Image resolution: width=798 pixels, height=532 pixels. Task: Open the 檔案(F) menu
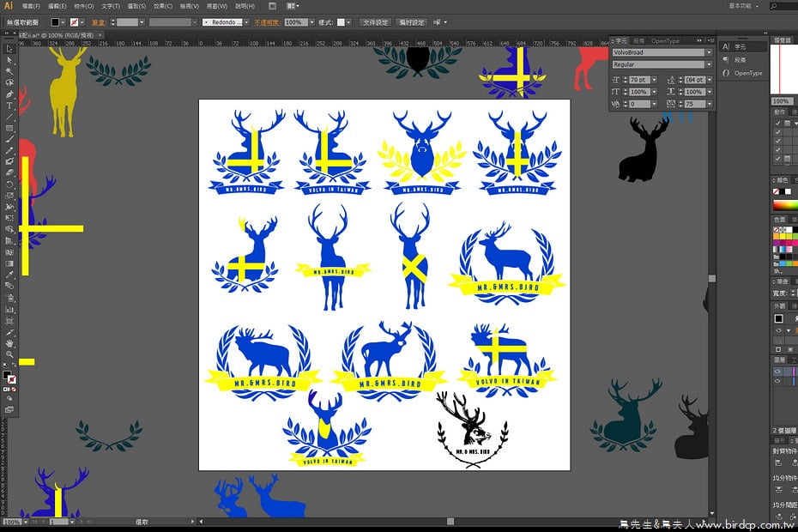click(31, 6)
